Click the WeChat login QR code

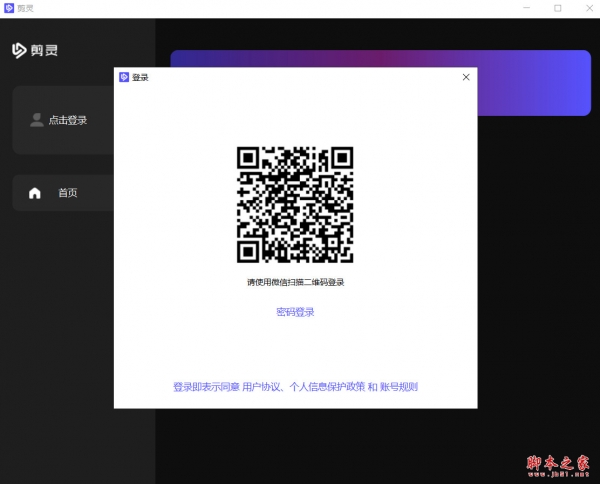pos(295,205)
